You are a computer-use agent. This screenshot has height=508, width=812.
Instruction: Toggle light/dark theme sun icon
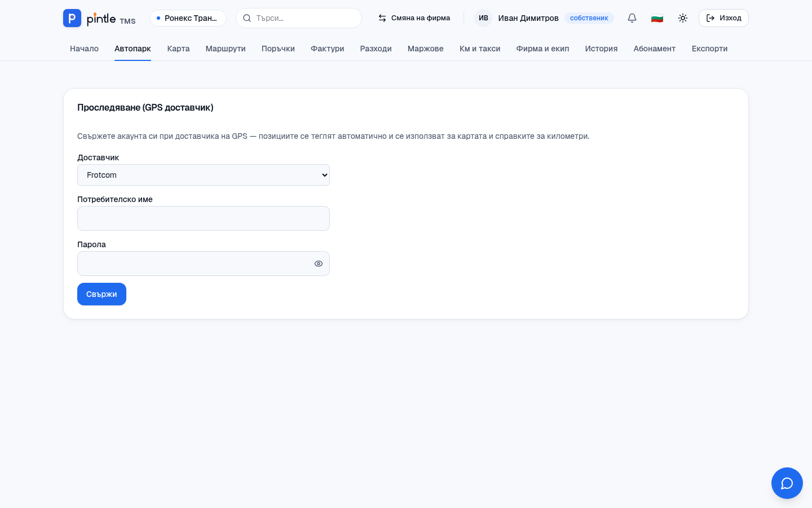(x=683, y=18)
